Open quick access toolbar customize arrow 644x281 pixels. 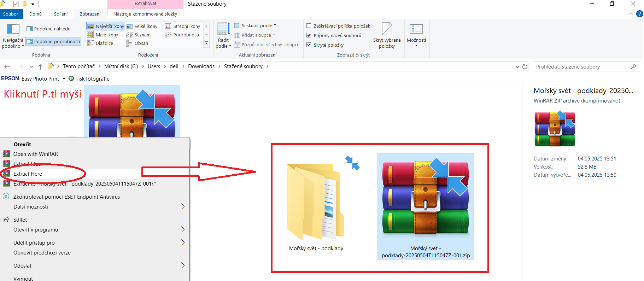33,4
